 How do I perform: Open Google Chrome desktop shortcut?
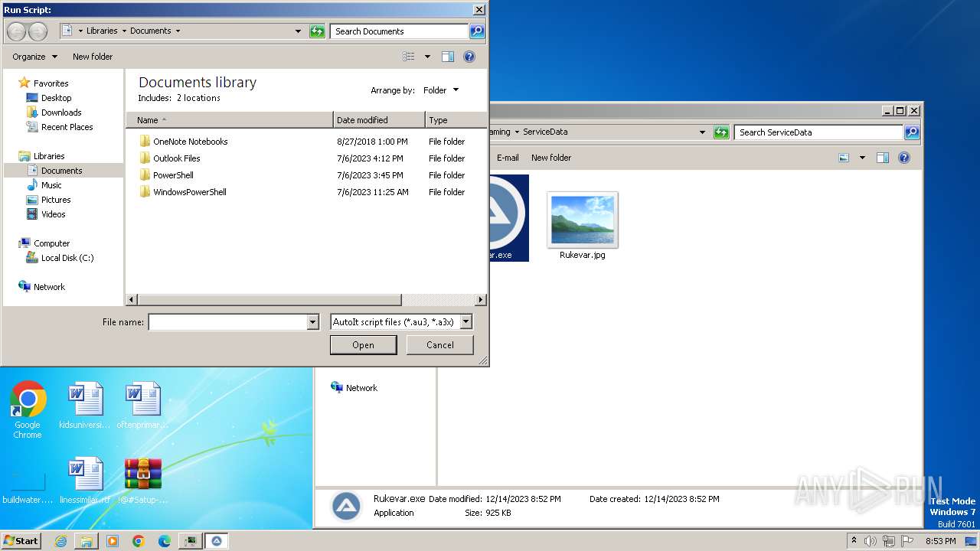28,410
